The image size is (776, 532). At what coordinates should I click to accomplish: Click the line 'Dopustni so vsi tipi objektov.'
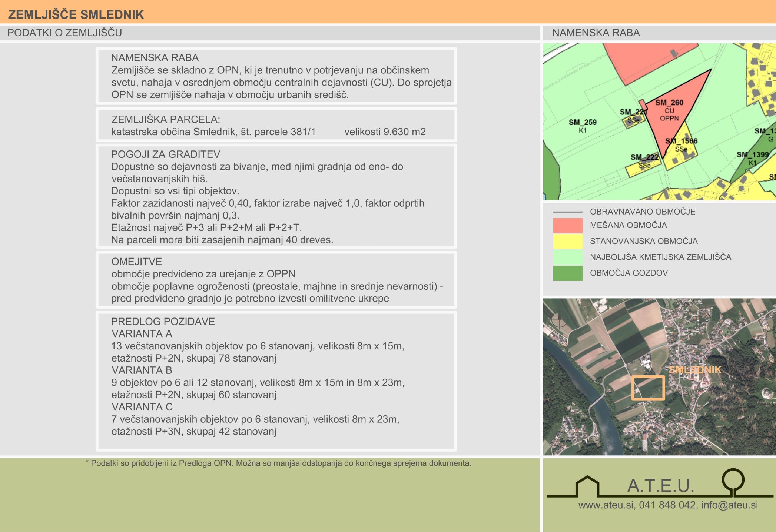pos(175,191)
